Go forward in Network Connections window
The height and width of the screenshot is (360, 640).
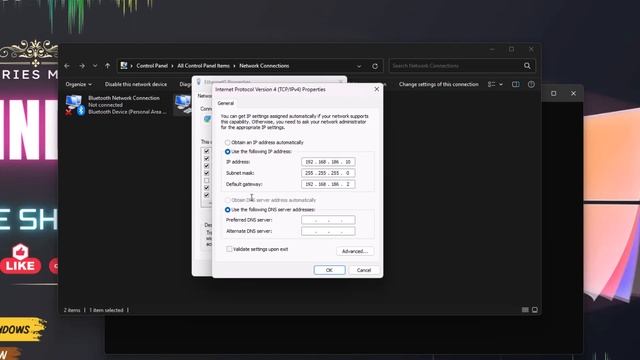point(82,66)
